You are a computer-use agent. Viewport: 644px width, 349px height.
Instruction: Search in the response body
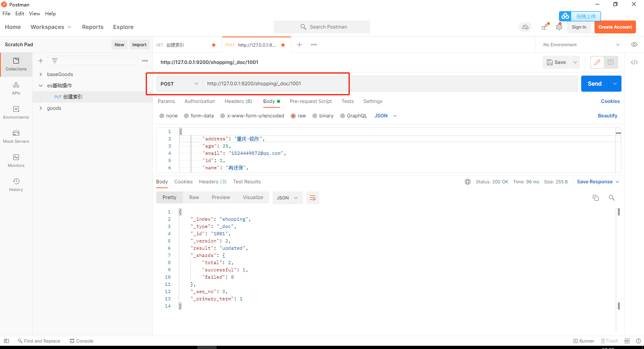(x=612, y=198)
